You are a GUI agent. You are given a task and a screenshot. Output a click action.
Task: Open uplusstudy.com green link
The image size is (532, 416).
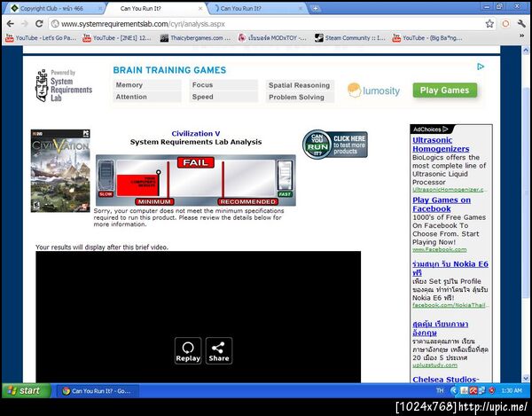click(434, 365)
